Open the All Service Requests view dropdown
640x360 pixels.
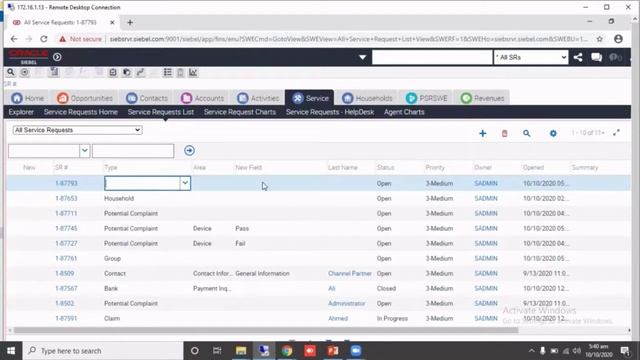pos(77,130)
